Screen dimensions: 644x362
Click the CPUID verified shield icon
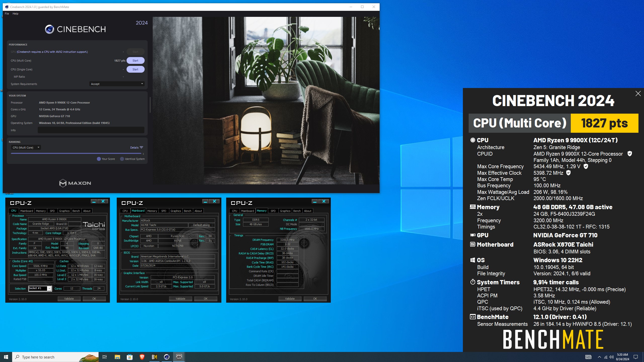pyautogui.click(x=630, y=154)
